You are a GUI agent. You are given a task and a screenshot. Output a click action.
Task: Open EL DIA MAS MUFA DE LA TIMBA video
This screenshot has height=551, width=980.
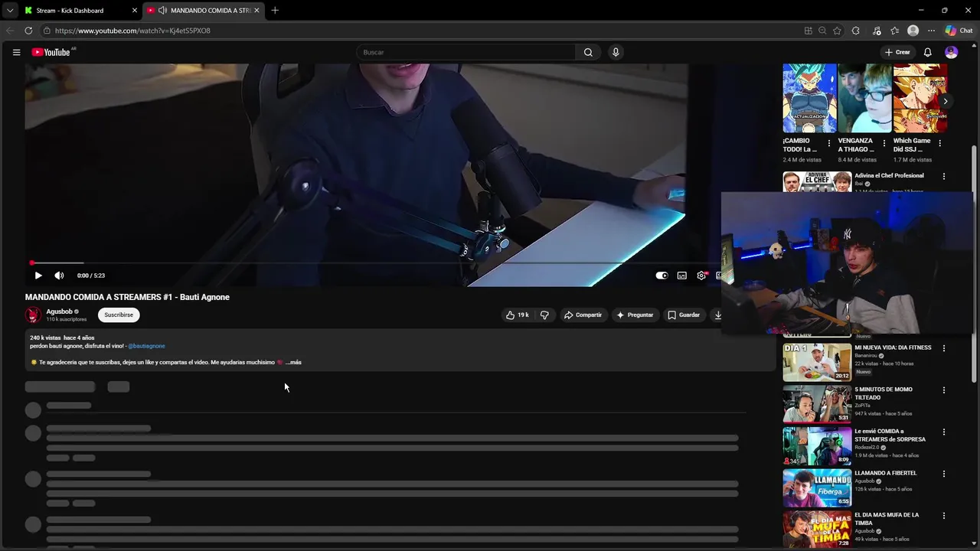tap(817, 530)
